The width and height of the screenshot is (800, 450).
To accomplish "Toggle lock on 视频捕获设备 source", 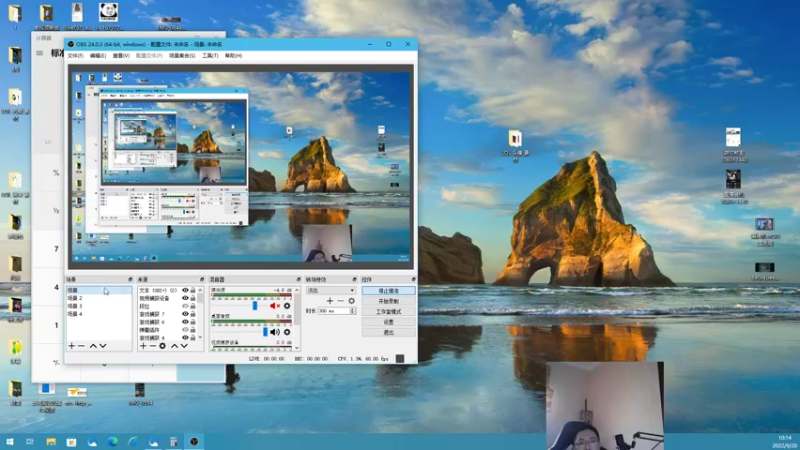I will pos(193,298).
